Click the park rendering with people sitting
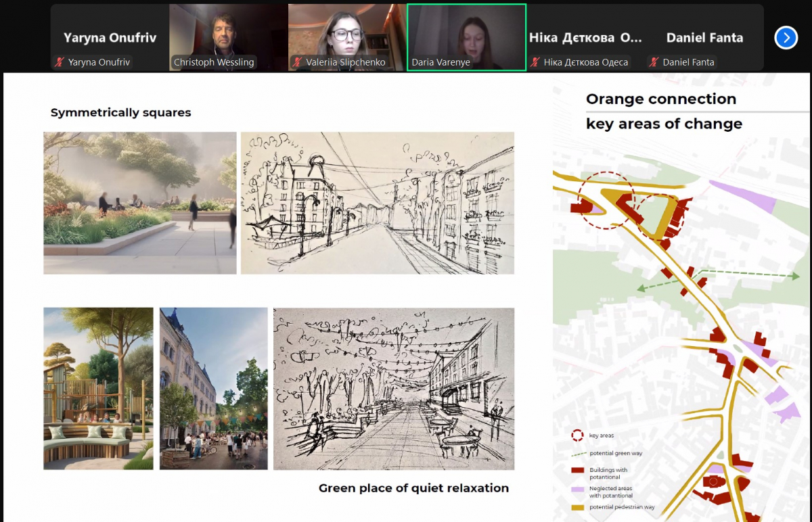The height and width of the screenshot is (522, 812). [x=140, y=203]
